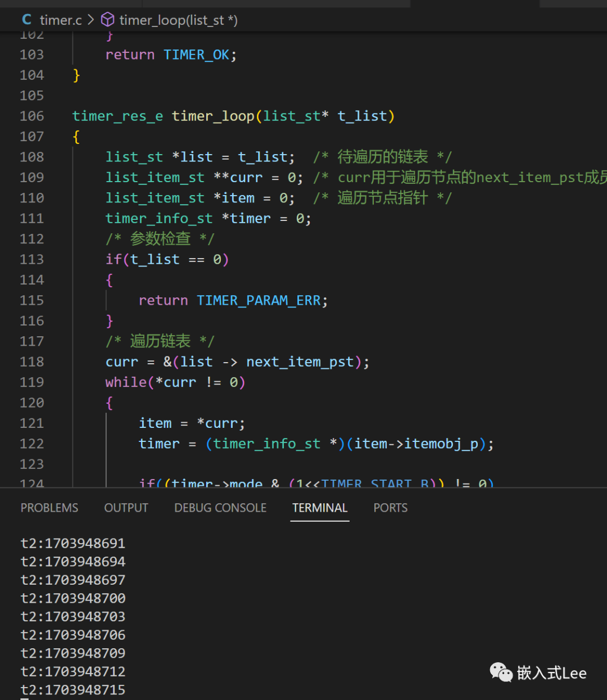
Task: Click terminal output line t2:1703948709
Action: pyautogui.click(x=73, y=653)
